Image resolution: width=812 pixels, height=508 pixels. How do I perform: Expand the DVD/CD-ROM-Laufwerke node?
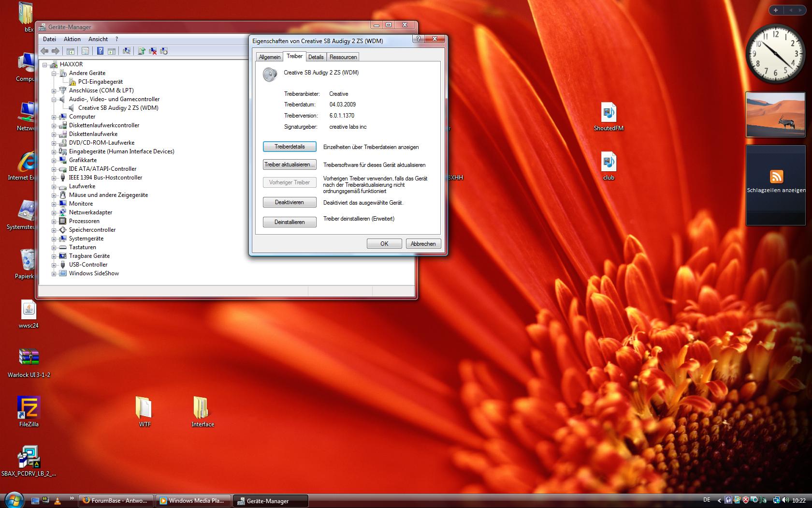[54, 143]
